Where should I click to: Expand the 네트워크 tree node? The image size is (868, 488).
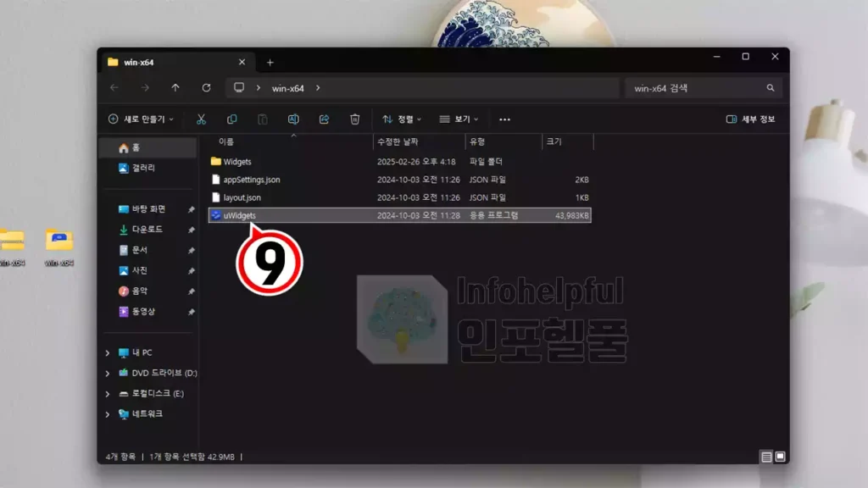coord(108,414)
